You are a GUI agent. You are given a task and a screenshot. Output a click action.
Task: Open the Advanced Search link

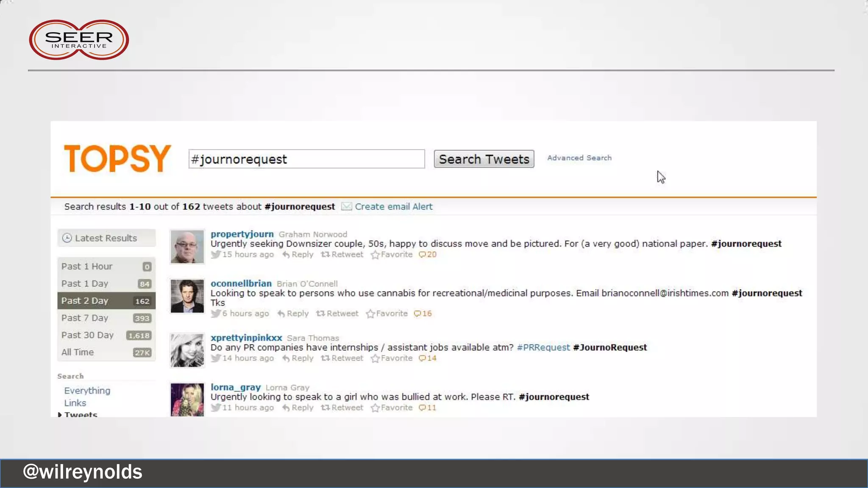coord(579,158)
